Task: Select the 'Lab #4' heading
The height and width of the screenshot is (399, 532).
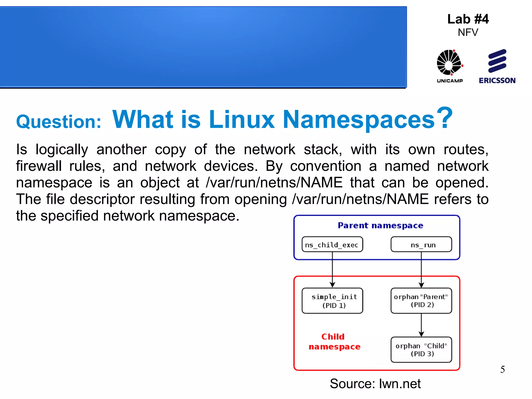Action: pos(468,19)
